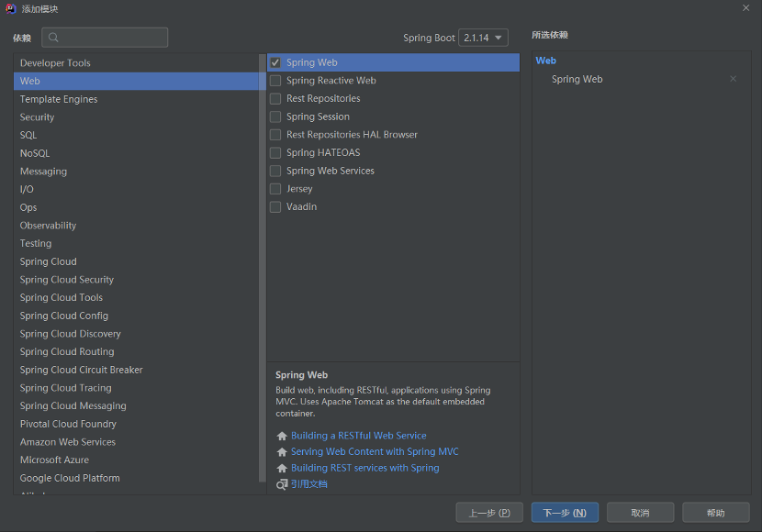Remove Spring Web from selected dependencies
The image size is (762, 532).
(733, 79)
